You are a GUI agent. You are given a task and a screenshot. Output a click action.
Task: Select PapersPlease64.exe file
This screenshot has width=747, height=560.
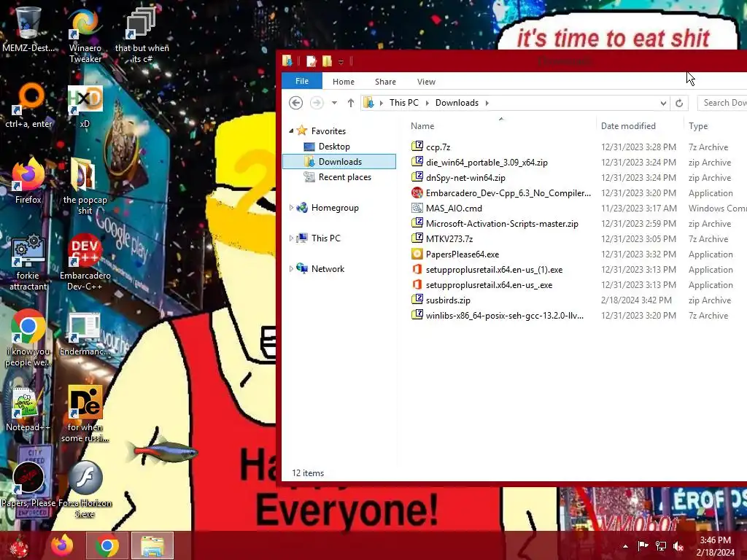[462, 254]
